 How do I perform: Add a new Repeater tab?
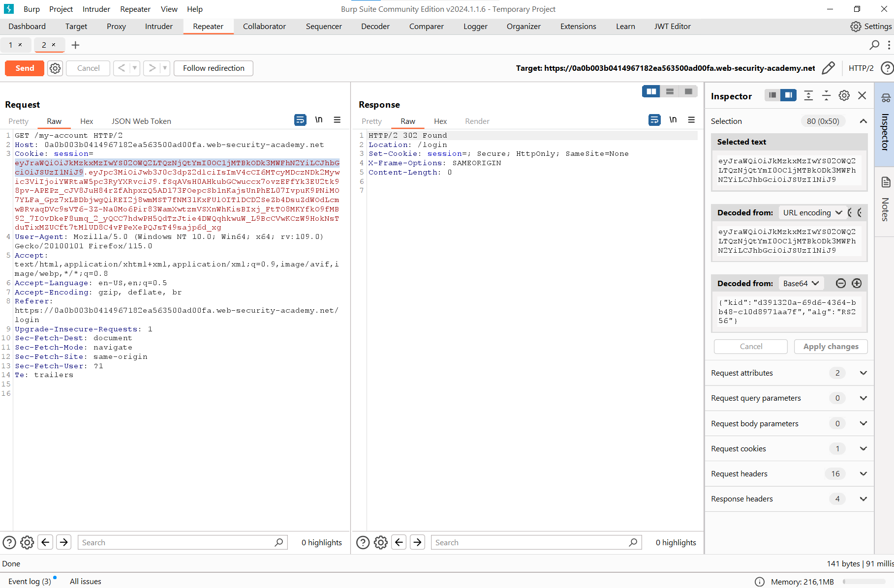pyautogui.click(x=75, y=45)
